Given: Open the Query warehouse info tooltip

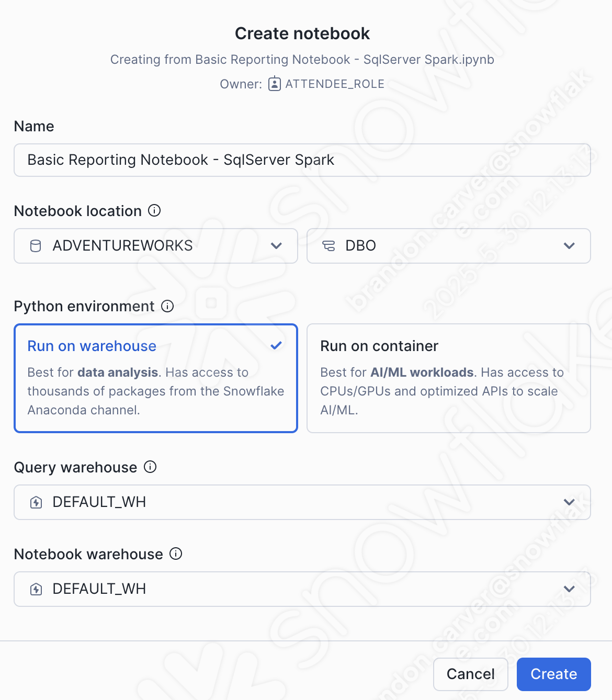Looking at the screenshot, I should tap(150, 467).
